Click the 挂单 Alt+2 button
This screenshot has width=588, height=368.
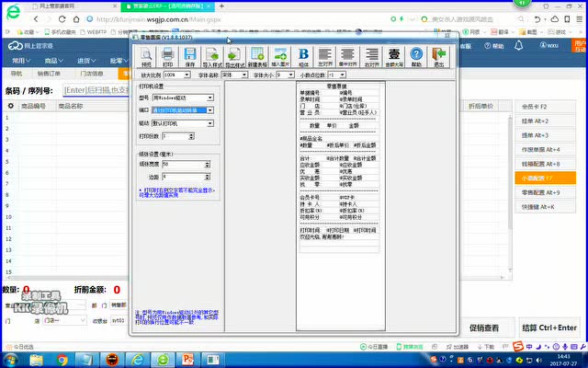click(x=545, y=121)
